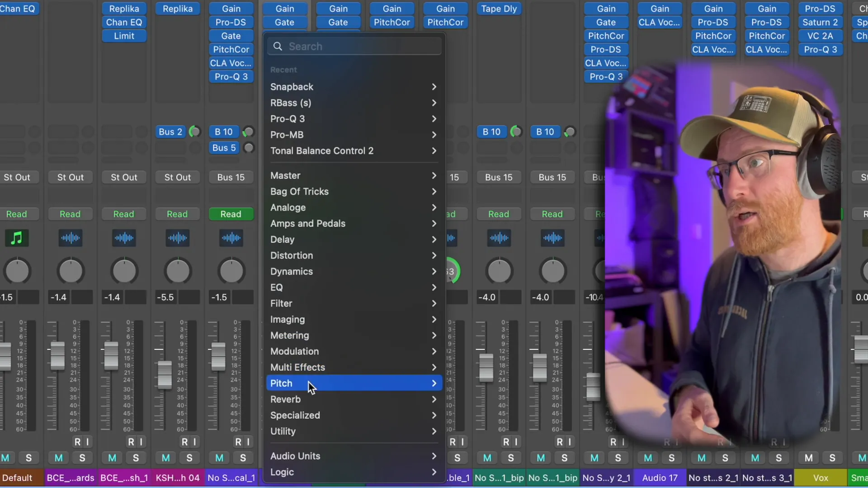Click the waveform icon on BCE_...ards channel
The width and height of the screenshot is (868, 488).
pos(71,238)
